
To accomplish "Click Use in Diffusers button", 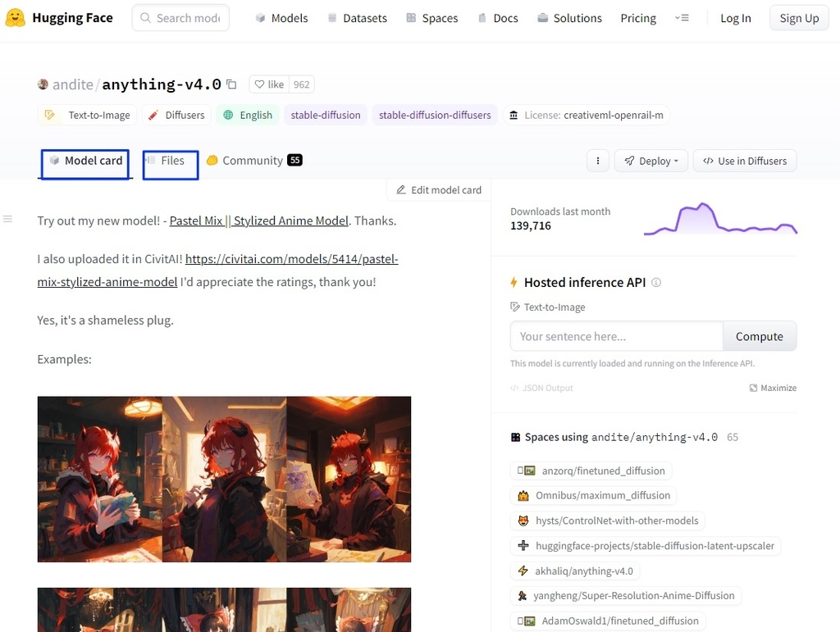I will pyautogui.click(x=745, y=161).
